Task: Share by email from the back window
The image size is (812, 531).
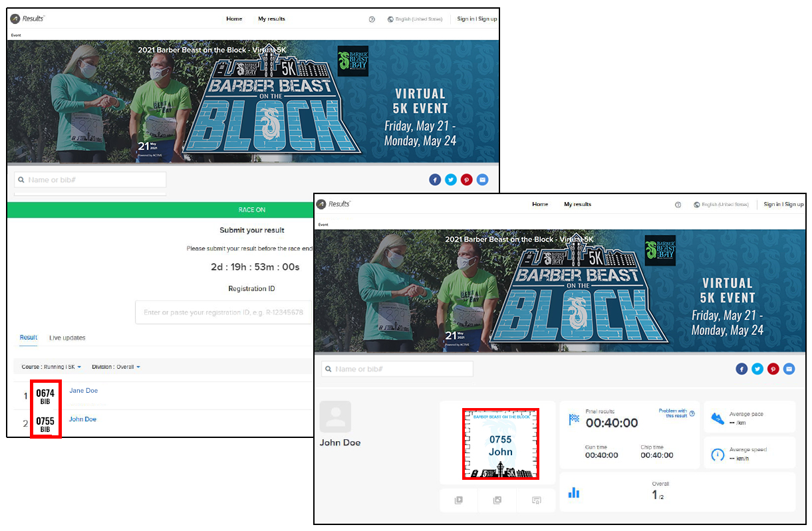Action: 482,179
